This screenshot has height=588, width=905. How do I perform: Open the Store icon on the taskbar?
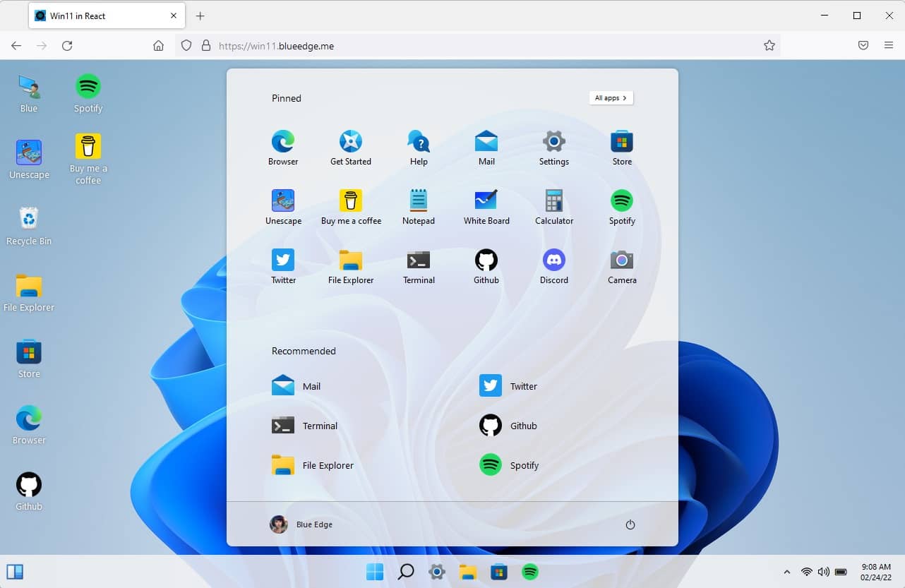[499, 572]
